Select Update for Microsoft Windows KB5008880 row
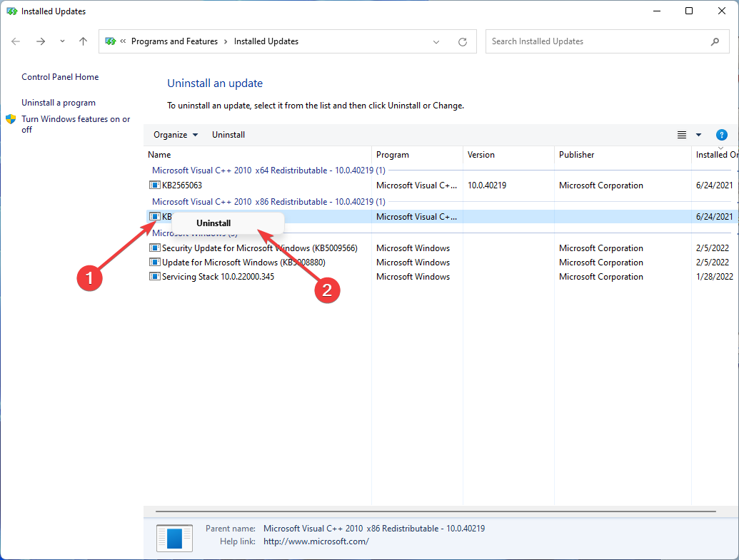The width and height of the screenshot is (739, 560). click(441, 263)
